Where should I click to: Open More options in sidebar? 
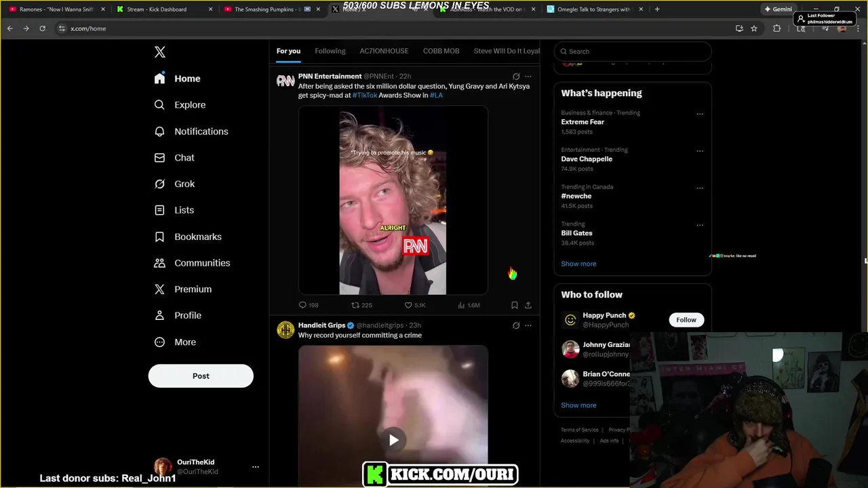coord(175,342)
